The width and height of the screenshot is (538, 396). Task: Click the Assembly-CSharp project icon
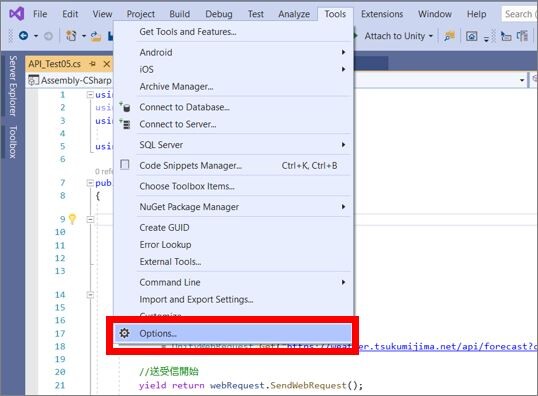click(33, 80)
